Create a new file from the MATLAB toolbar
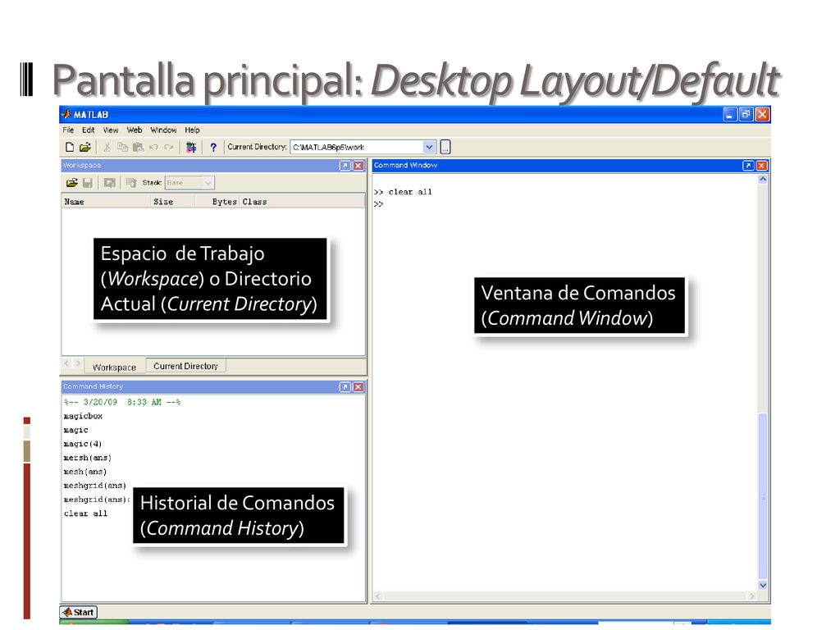This screenshot has width=840, height=630. [x=70, y=147]
